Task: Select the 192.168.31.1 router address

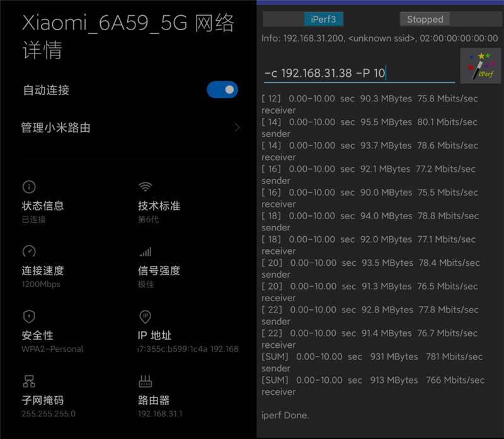Action: pyautogui.click(x=160, y=414)
